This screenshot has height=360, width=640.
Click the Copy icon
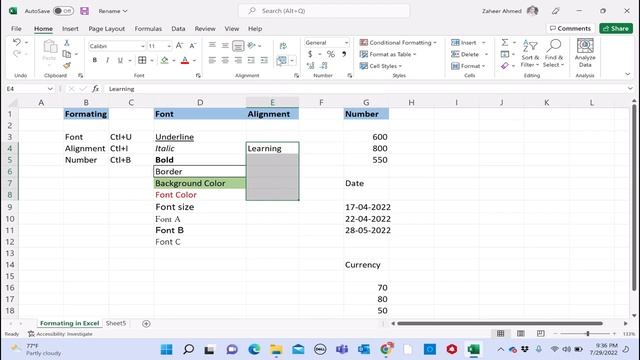[x=67, y=54]
